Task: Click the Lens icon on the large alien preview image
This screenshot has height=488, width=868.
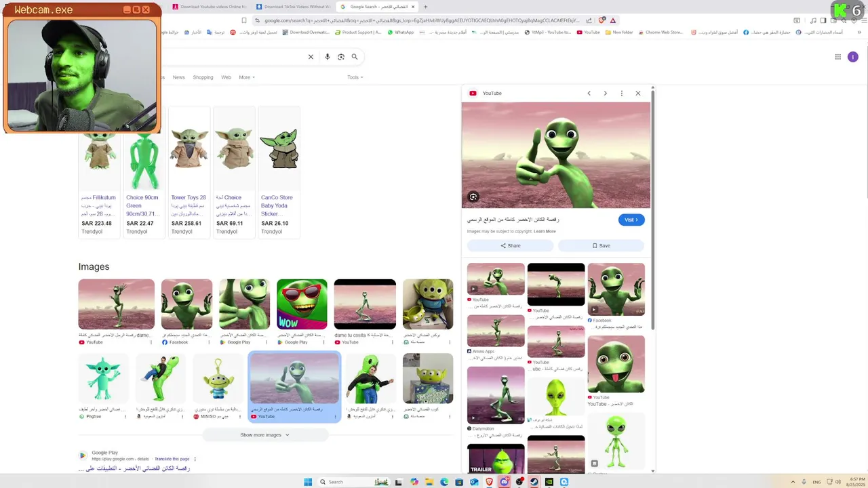Action: [473, 197]
